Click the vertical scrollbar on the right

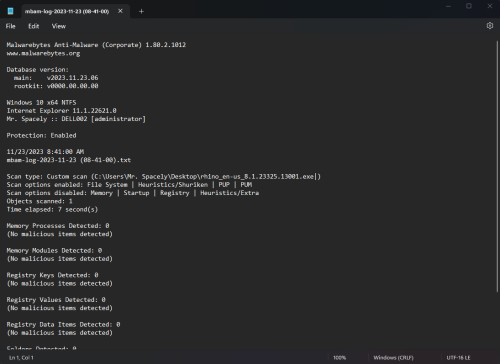497,167
